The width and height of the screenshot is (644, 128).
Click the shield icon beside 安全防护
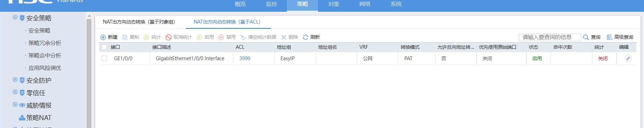point(22,80)
